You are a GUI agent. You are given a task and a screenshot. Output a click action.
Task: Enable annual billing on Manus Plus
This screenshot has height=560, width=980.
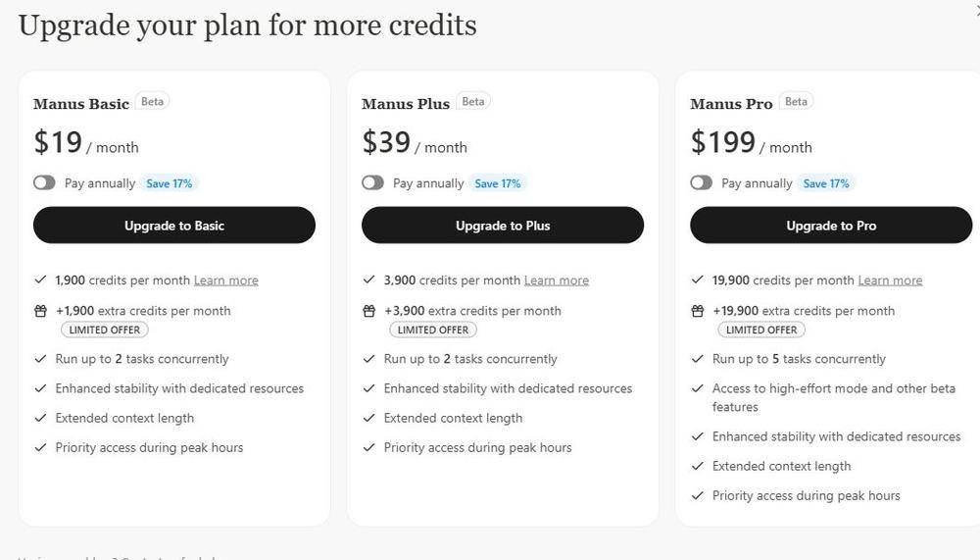pyautogui.click(x=372, y=182)
